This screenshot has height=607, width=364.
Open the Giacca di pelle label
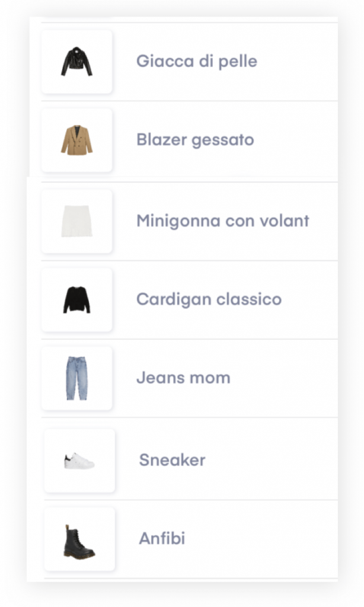(197, 61)
